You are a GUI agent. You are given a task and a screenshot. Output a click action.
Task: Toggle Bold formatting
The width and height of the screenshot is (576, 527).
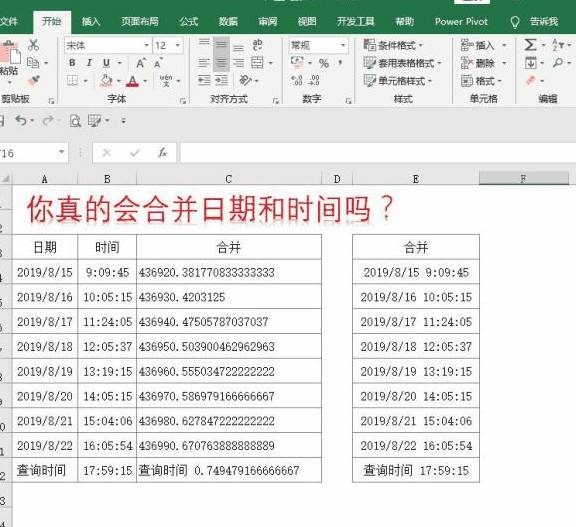(72, 63)
